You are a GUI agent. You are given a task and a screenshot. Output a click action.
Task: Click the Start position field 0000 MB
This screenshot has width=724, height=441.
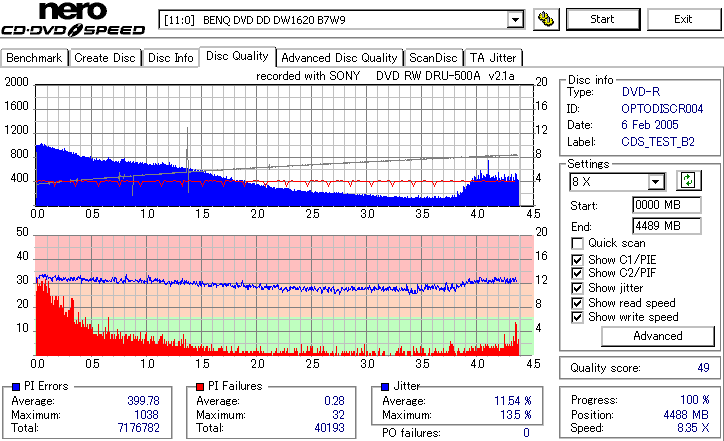(666, 205)
